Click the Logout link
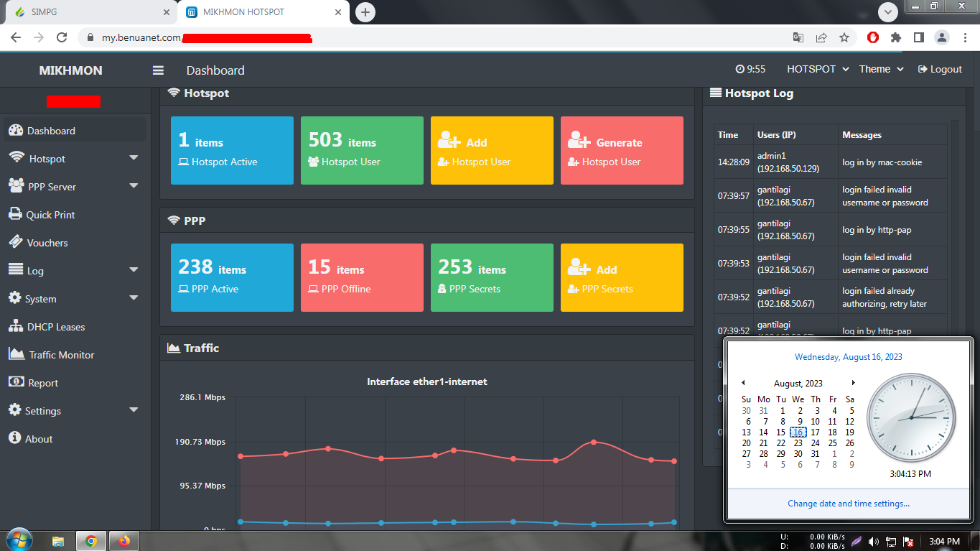The image size is (980, 551). click(940, 69)
